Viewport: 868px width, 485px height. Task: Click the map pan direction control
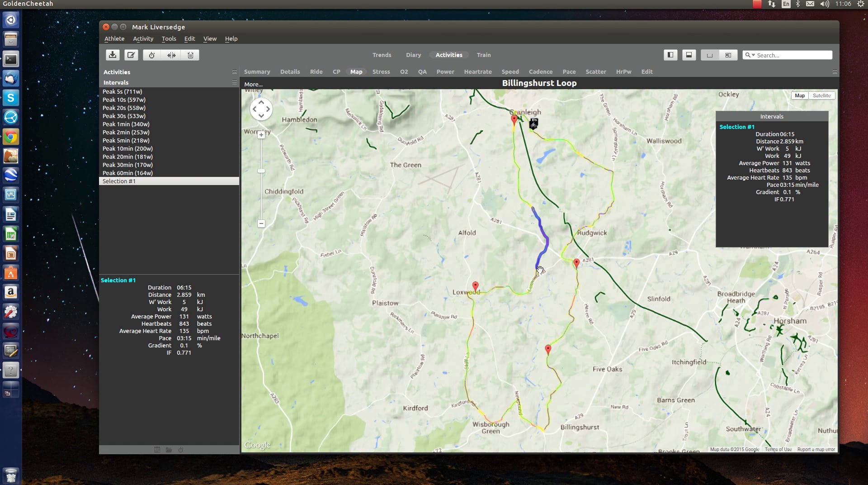[x=261, y=109]
